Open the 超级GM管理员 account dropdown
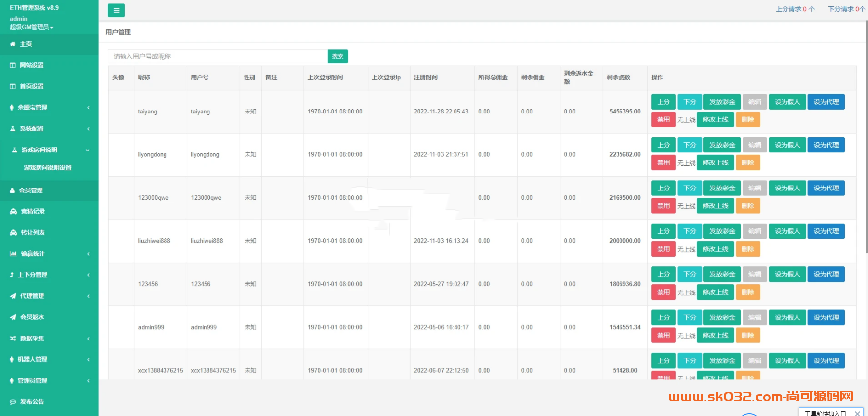Screen dimensions: 868x416 (32, 27)
